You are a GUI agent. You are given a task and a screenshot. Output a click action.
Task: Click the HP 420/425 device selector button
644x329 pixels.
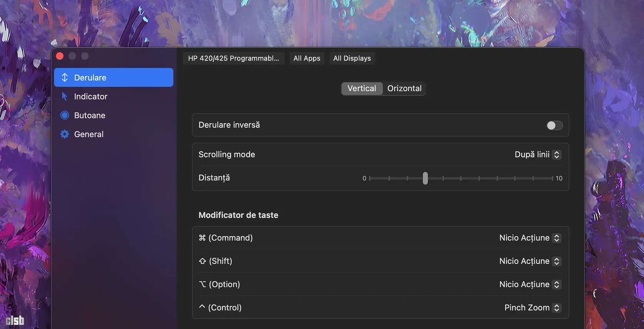click(234, 58)
